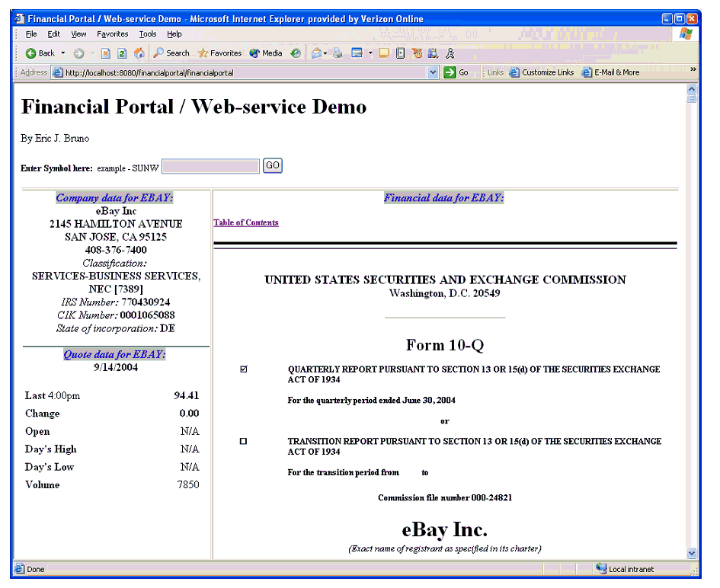
Task: Open the Search pane from toolbar
Action: [171, 53]
